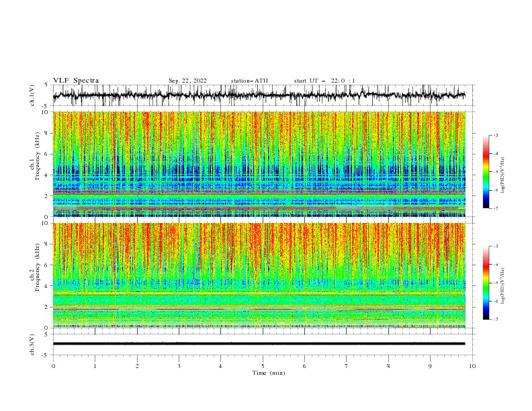This screenshot has width=532, height=411.
Task: Click the "-7" tick on ch.2 colorbar
Action: [x=496, y=320]
